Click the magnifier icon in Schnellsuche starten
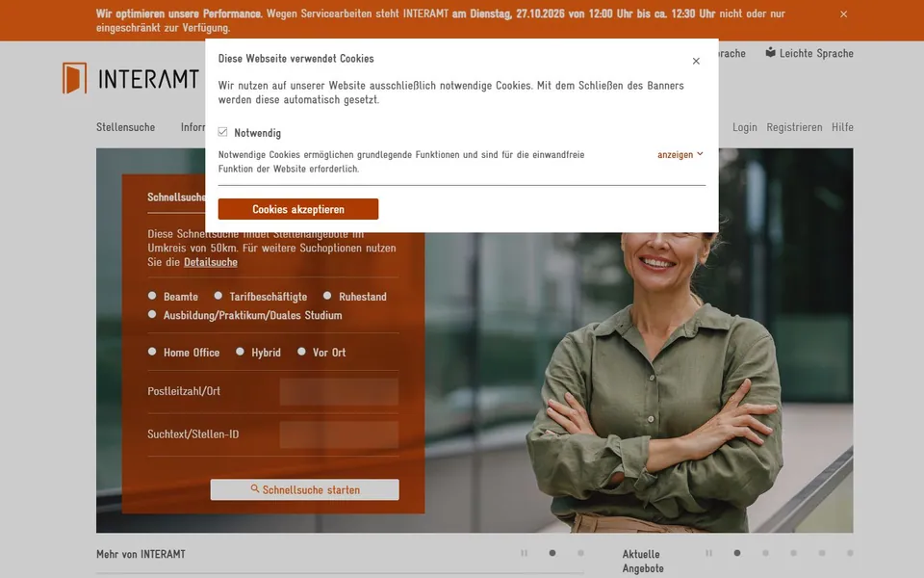This screenshot has width=924, height=578. [254, 489]
